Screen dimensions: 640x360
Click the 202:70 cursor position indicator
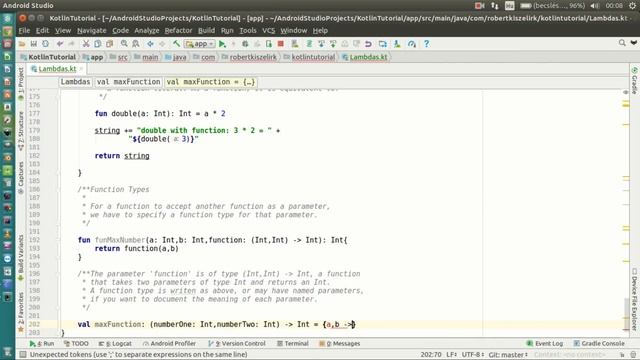tap(431, 355)
